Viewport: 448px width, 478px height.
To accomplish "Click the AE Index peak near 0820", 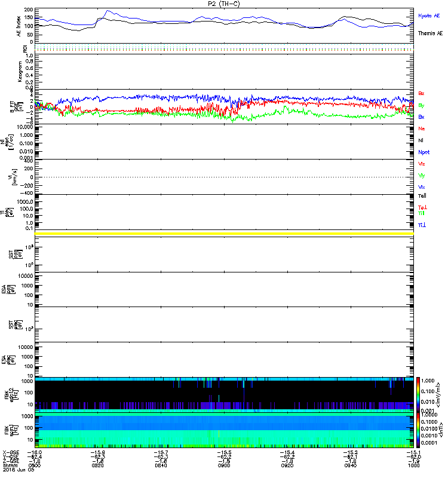I will tap(108, 11).
